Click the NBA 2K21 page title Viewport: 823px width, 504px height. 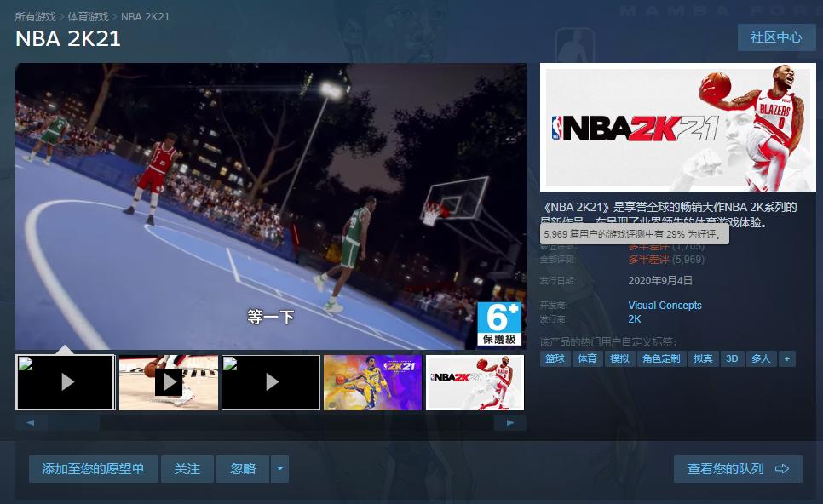68,39
